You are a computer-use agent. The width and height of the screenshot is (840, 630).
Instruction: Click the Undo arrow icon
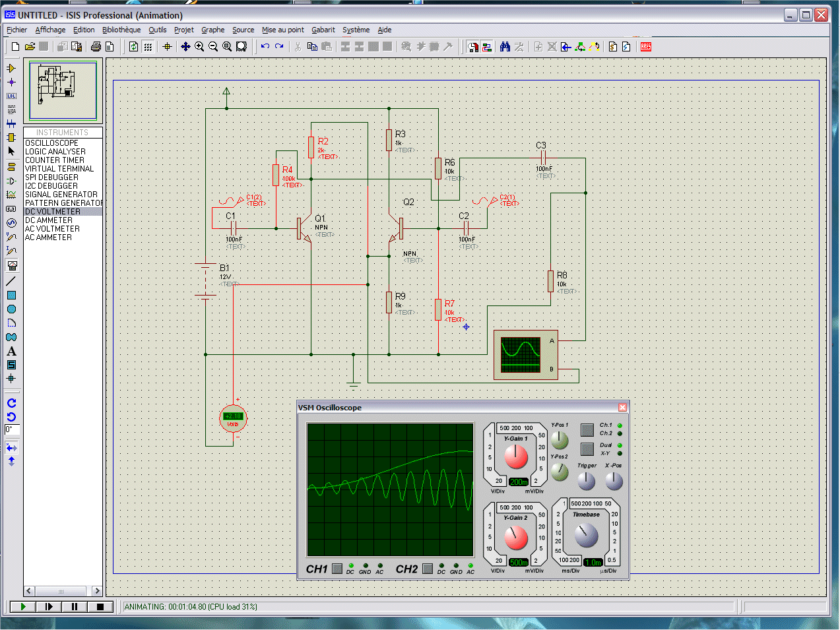click(x=265, y=47)
